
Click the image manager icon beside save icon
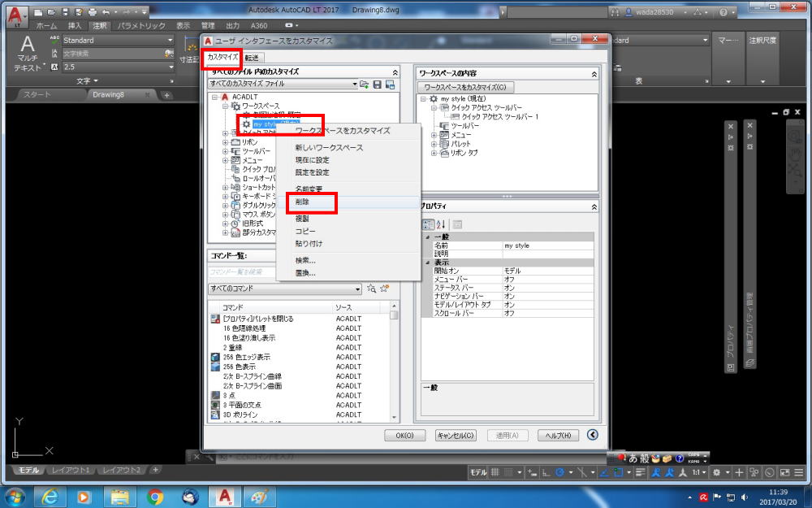[x=390, y=84]
